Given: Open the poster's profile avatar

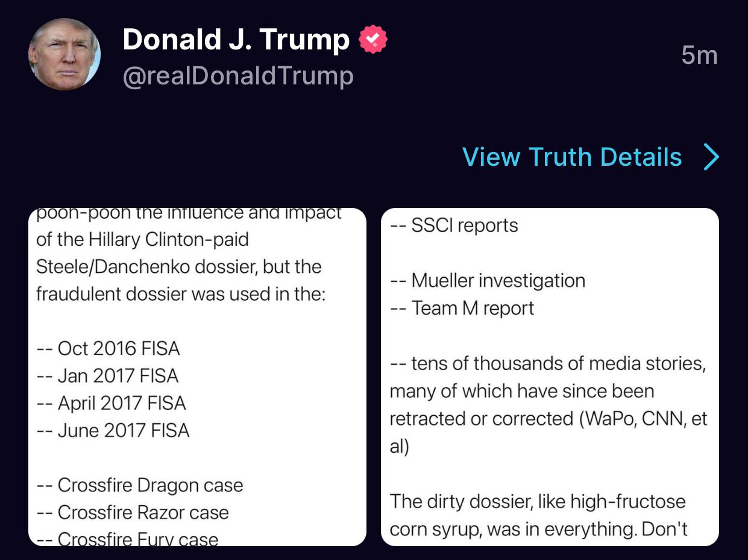Looking at the screenshot, I should click(x=64, y=54).
